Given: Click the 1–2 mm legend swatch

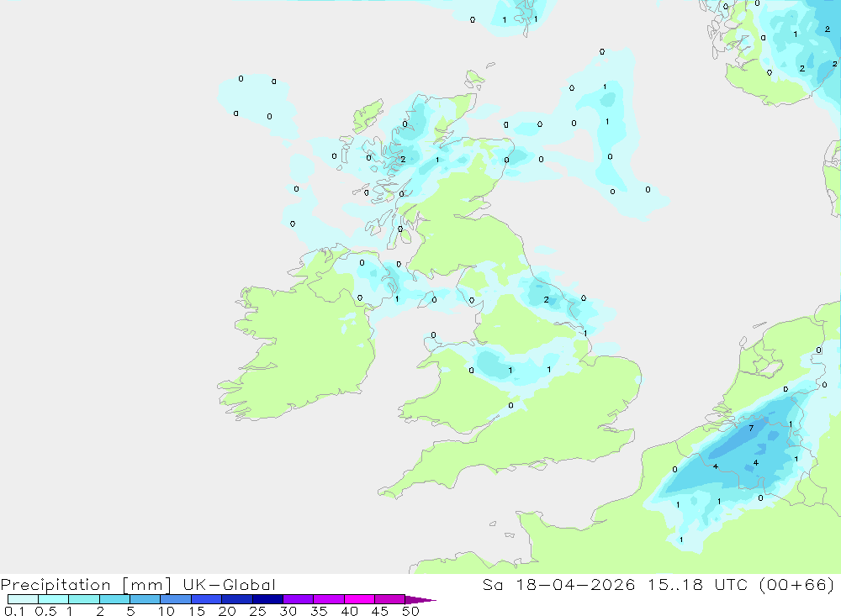Looking at the screenshot, I should (84, 599).
